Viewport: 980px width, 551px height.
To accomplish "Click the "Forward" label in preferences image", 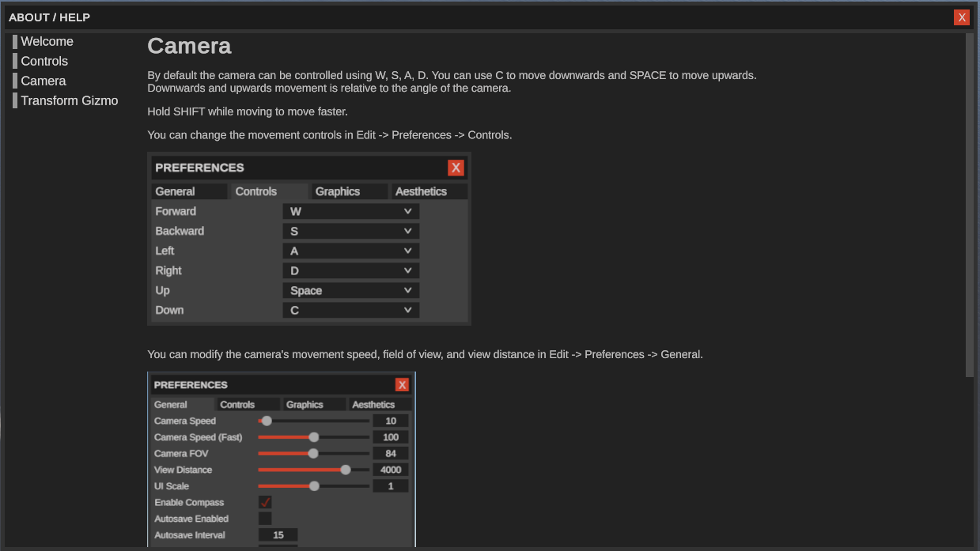I will (x=176, y=212).
